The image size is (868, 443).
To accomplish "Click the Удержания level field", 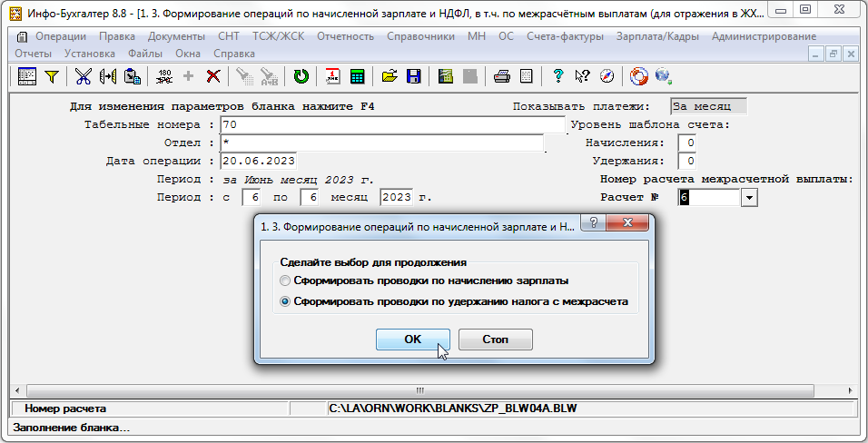I will pyautogui.click(x=687, y=162).
